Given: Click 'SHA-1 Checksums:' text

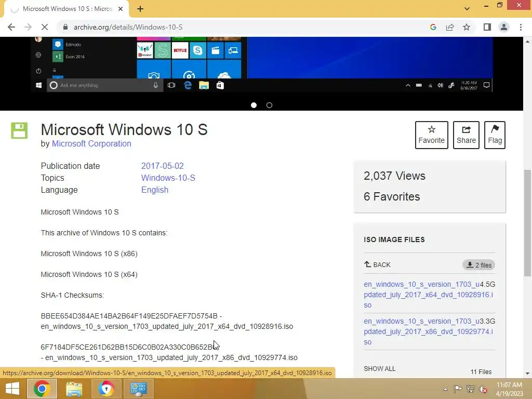Looking at the screenshot, I should [x=72, y=295].
